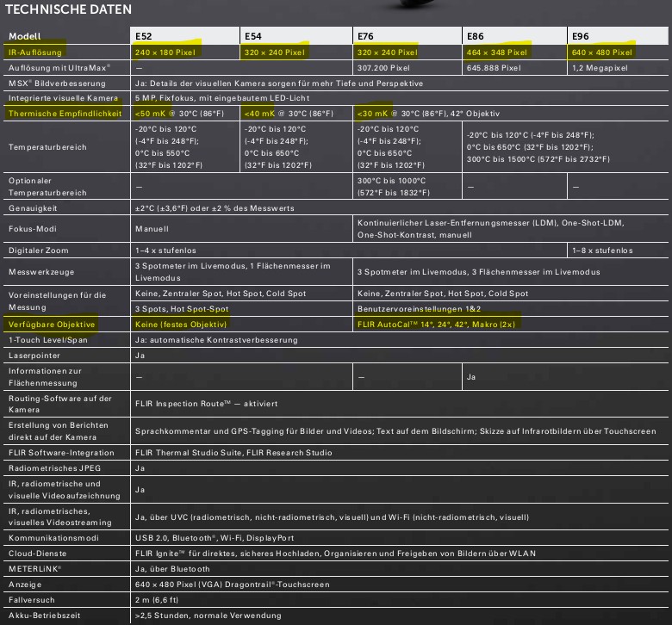
Task: Select the E52 model column header
Action: pyautogui.click(x=144, y=37)
